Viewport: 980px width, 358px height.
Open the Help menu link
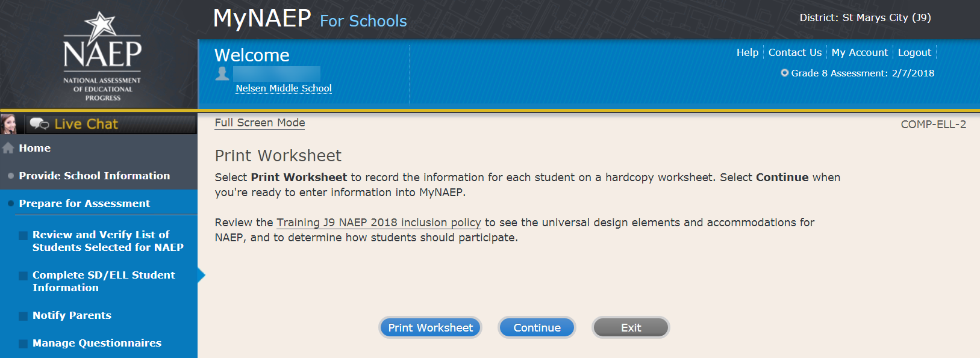click(747, 52)
